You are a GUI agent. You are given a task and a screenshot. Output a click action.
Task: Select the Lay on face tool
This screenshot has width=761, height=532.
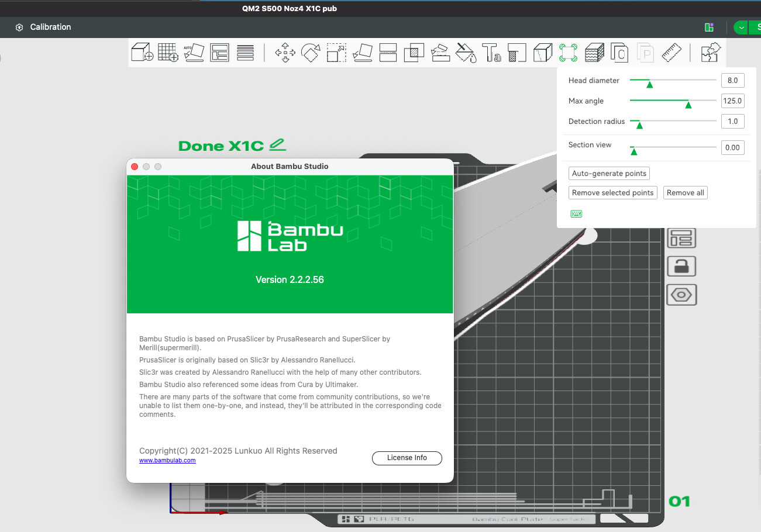point(363,53)
